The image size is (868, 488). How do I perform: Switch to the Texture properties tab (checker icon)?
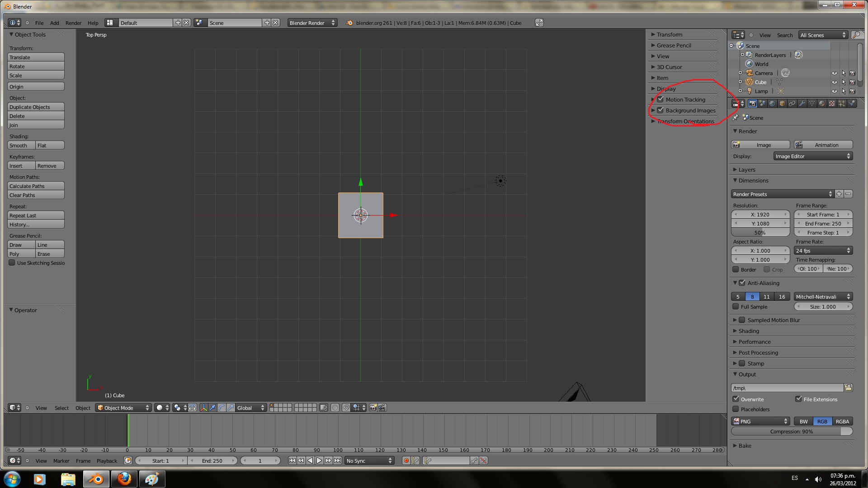[832, 103]
